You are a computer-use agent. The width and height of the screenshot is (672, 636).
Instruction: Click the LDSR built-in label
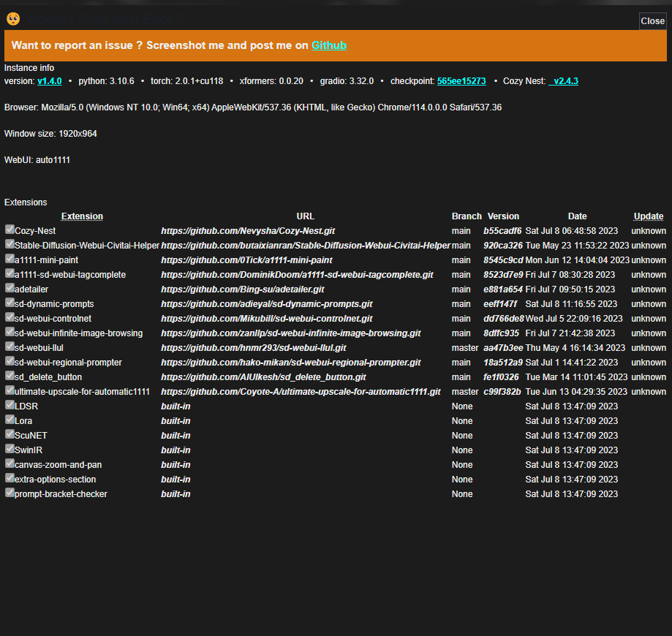175,406
